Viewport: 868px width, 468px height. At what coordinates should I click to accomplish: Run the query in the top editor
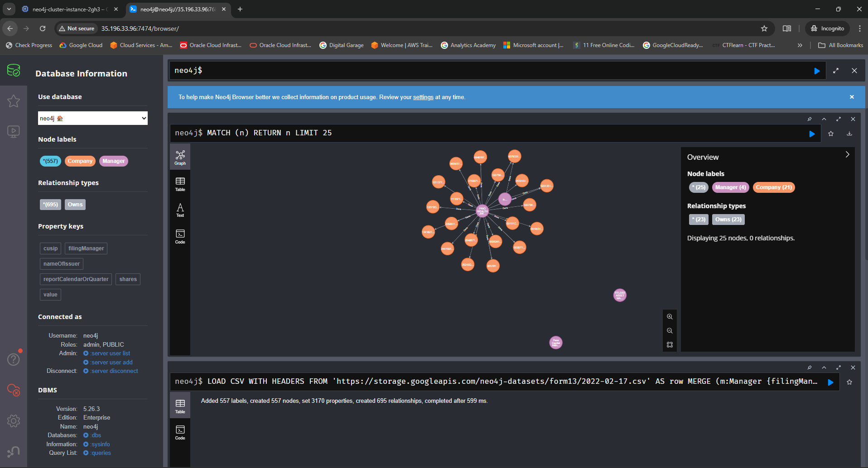[x=817, y=71]
